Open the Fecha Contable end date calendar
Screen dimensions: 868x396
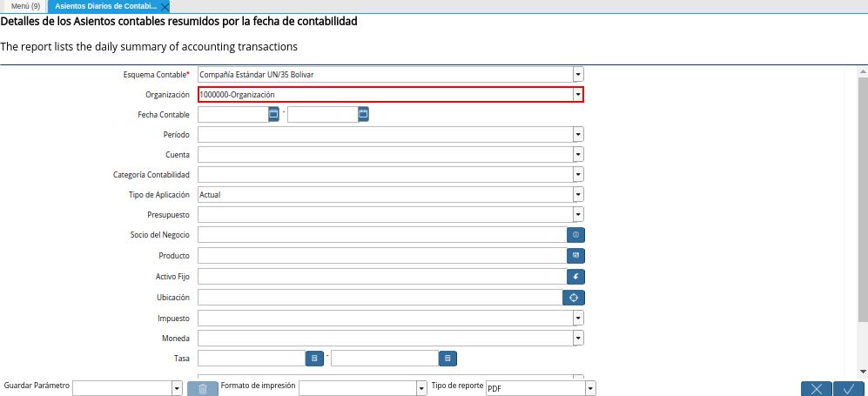point(362,114)
